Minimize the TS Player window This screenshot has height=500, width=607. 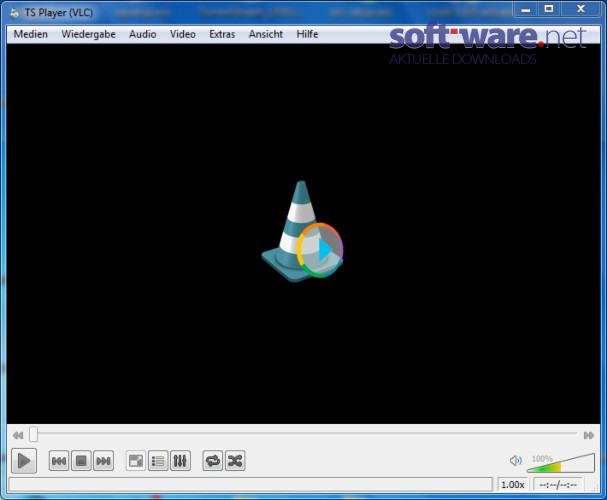[x=526, y=9]
